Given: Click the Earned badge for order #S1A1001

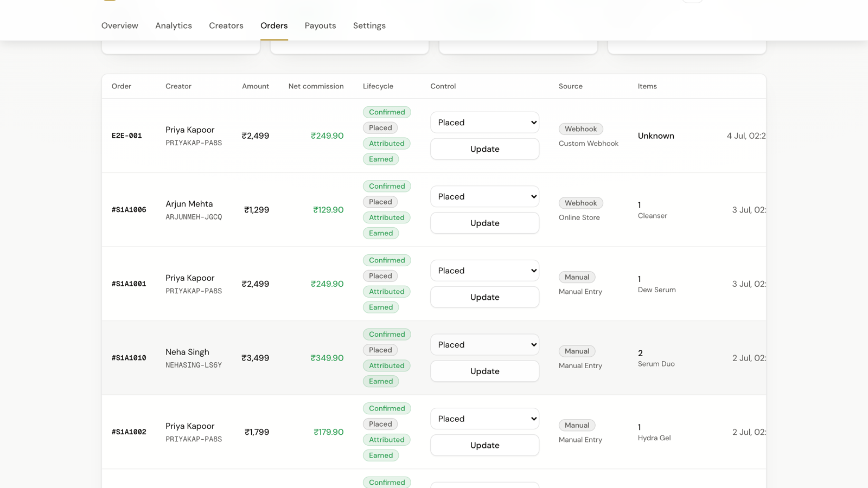Looking at the screenshot, I should pyautogui.click(x=381, y=307).
